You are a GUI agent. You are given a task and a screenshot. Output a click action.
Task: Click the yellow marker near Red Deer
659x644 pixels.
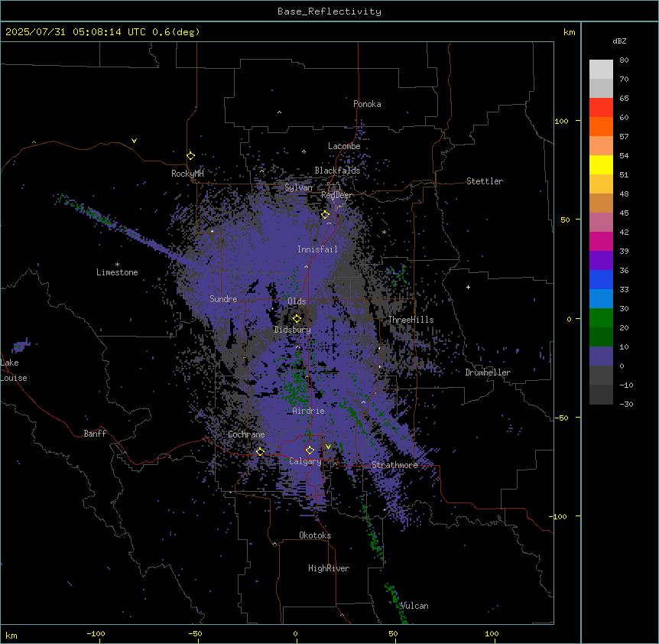tap(326, 215)
